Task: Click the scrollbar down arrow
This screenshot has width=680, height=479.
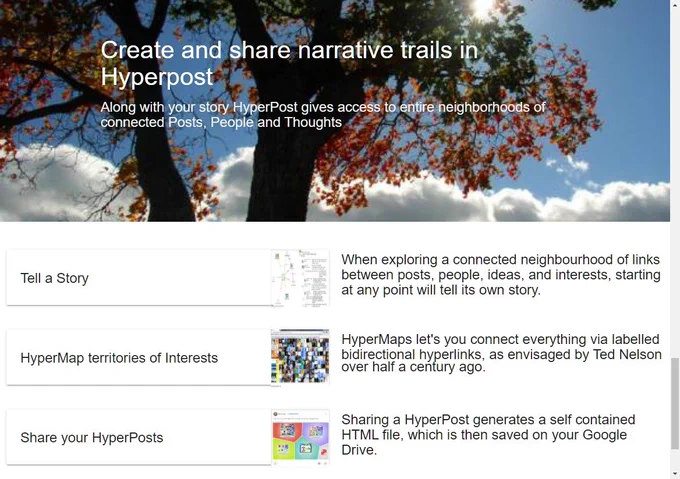Action: pos(675,474)
